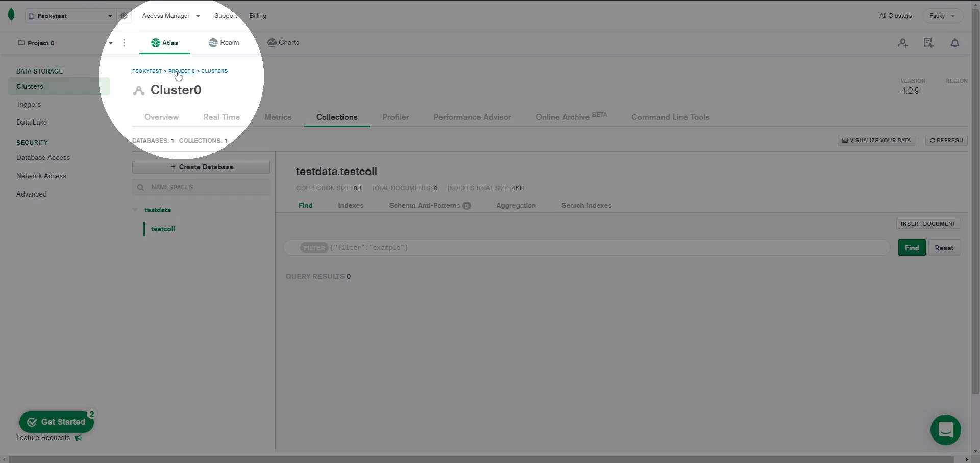
Task: Open the Schema Anti-Patterns sub-tab
Action: (430, 205)
